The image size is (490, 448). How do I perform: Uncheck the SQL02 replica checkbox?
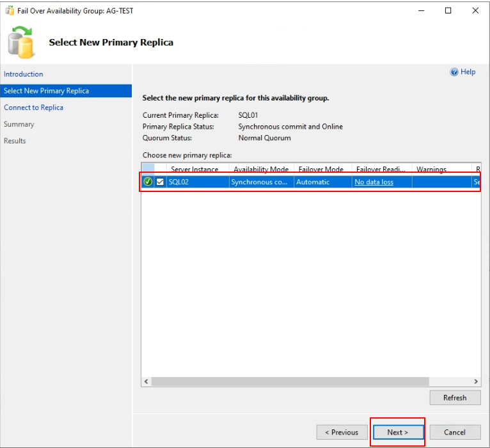click(160, 182)
